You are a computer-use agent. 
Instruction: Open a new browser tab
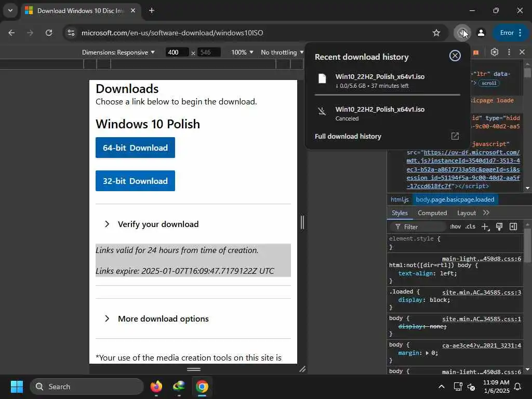[152, 10]
